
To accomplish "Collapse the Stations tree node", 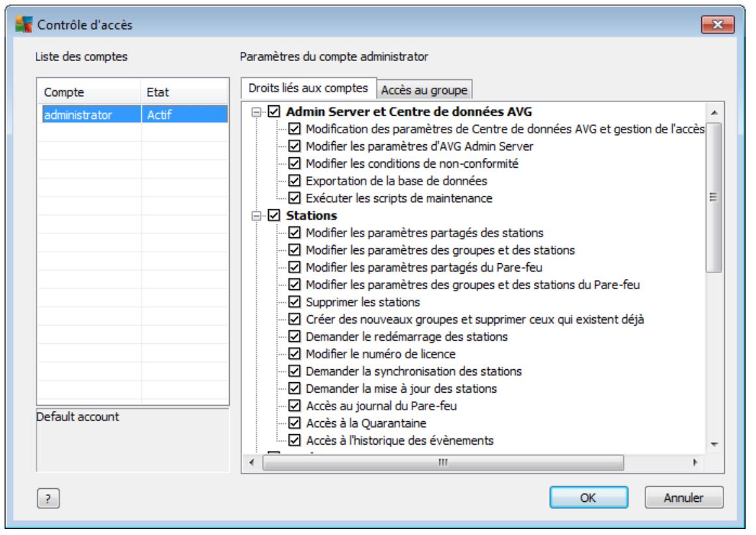I will click(x=256, y=216).
